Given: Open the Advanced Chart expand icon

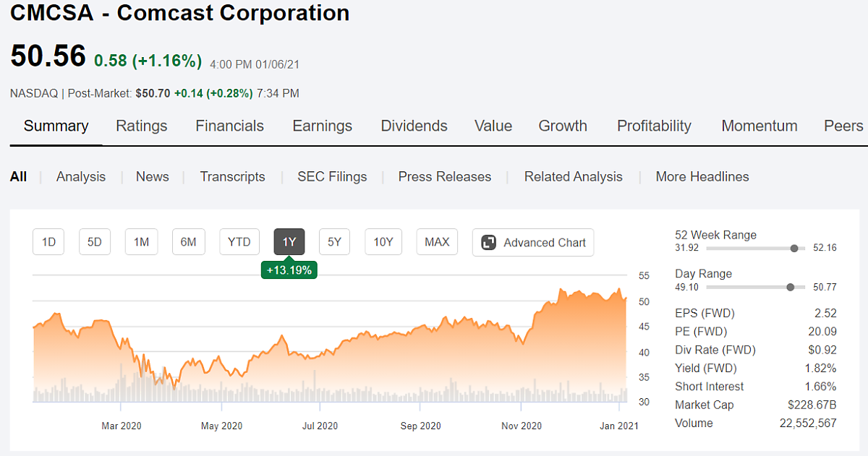Looking at the screenshot, I should point(489,243).
